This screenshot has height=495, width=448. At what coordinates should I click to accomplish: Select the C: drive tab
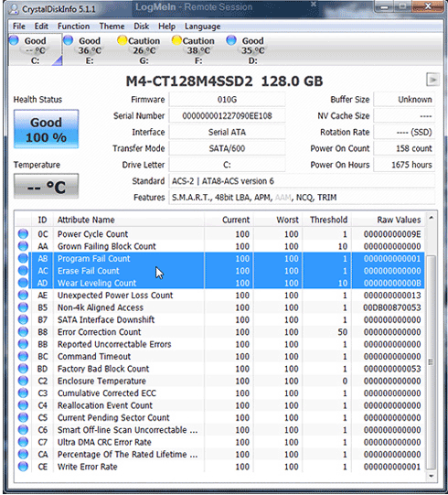click(x=36, y=50)
